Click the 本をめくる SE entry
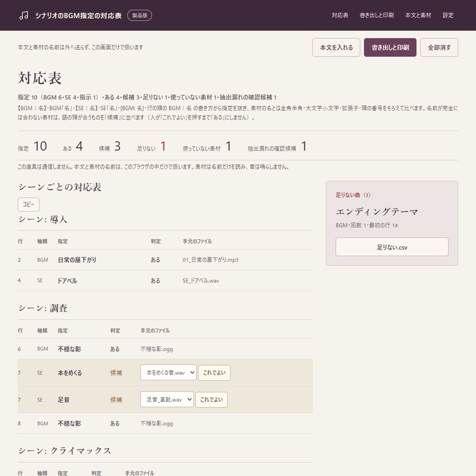 click(70, 373)
